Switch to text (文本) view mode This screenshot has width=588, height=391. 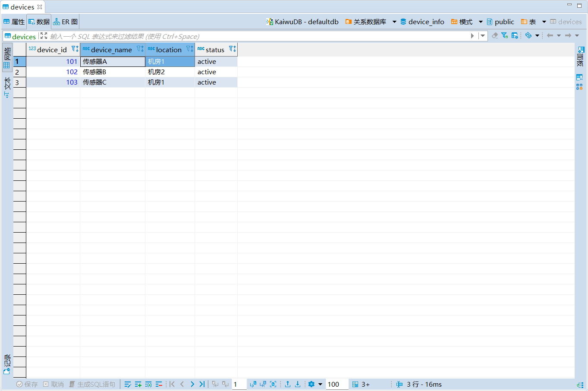tap(7, 87)
